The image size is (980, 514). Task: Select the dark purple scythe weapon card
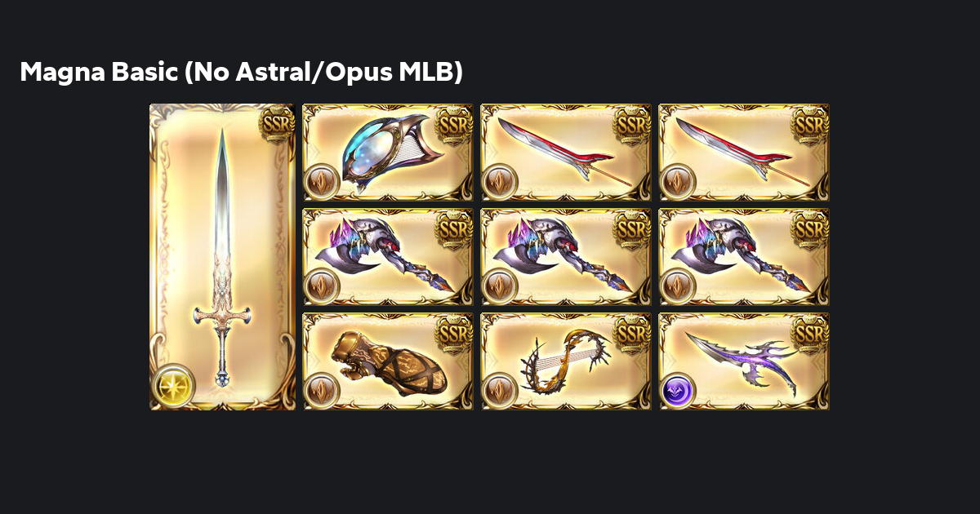(744, 361)
